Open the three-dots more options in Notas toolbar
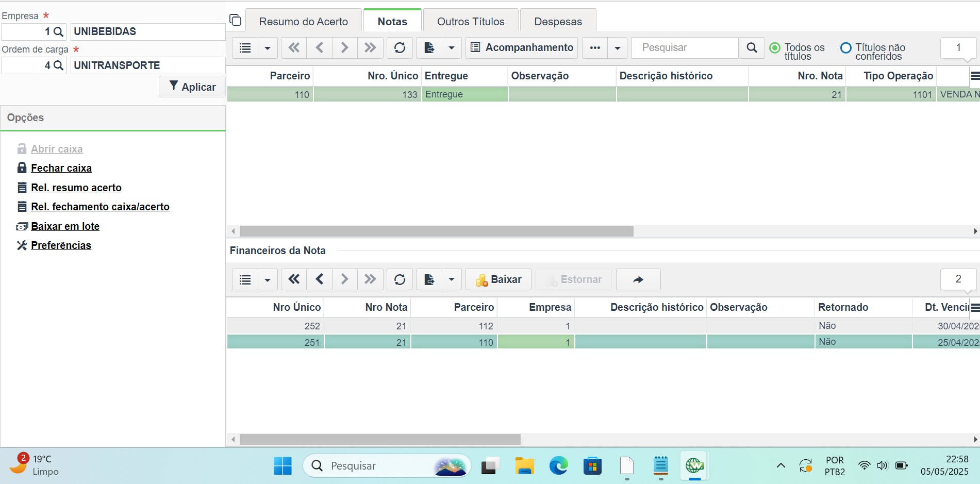 (595, 48)
